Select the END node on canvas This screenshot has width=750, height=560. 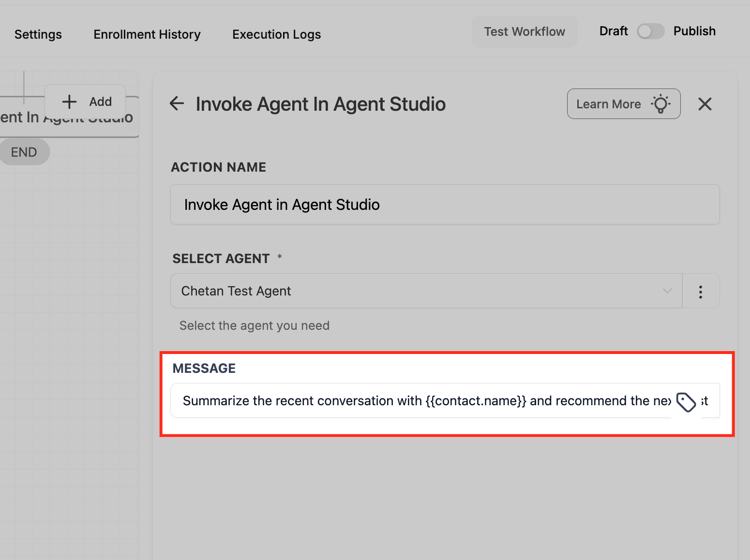pos(24,152)
